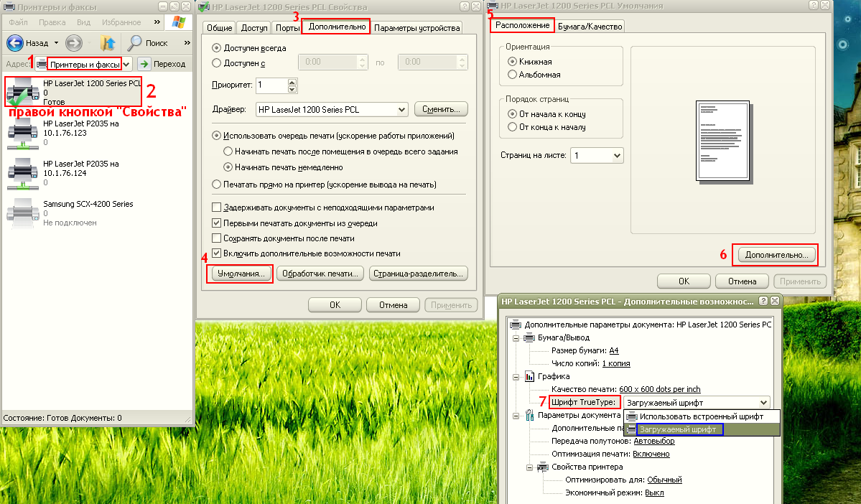Click the 'Сменить...' driver button
861x504 pixels.
(x=441, y=109)
